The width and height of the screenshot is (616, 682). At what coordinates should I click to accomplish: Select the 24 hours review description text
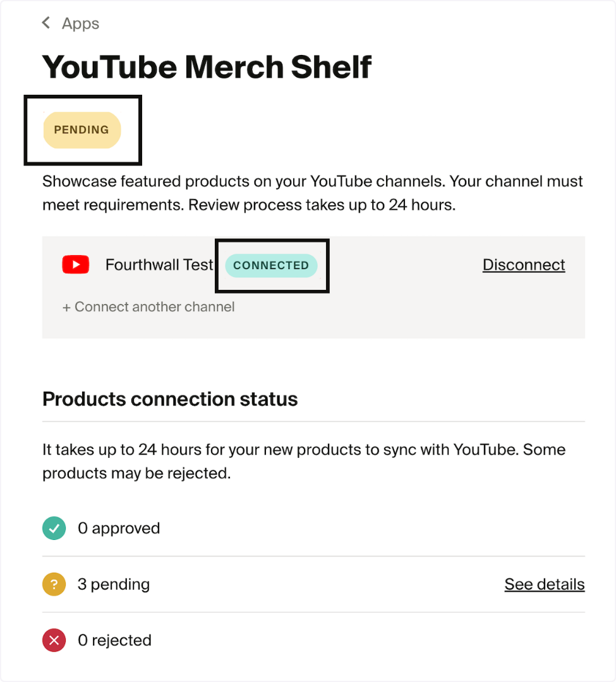312,193
